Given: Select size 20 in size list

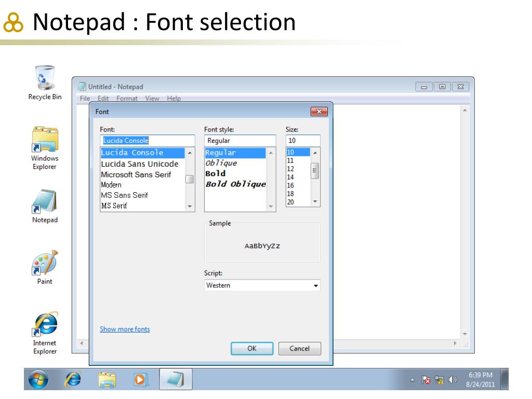Looking at the screenshot, I should point(298,202).
